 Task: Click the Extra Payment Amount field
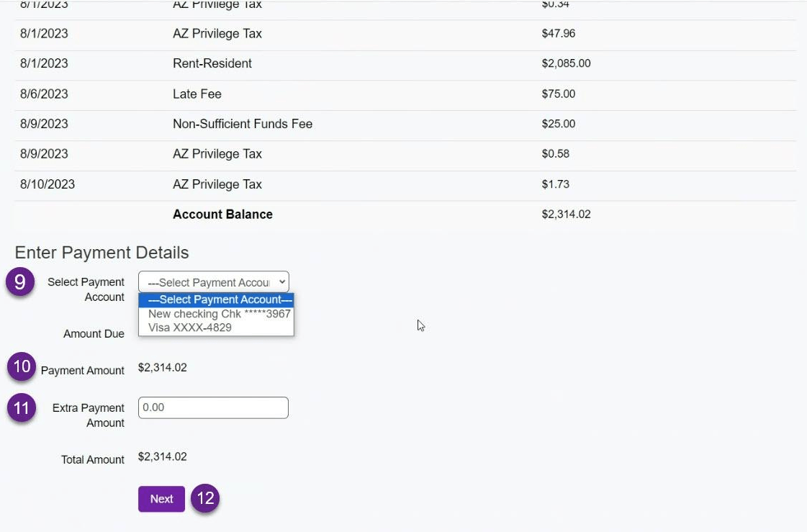[x=213, y=407]
